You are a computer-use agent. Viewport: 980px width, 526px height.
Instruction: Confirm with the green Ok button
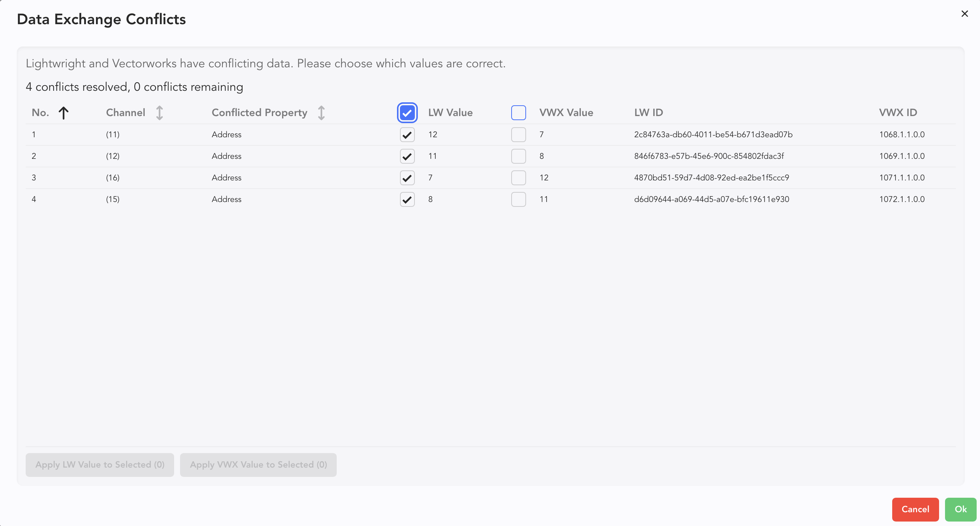[x=960, y=509]
